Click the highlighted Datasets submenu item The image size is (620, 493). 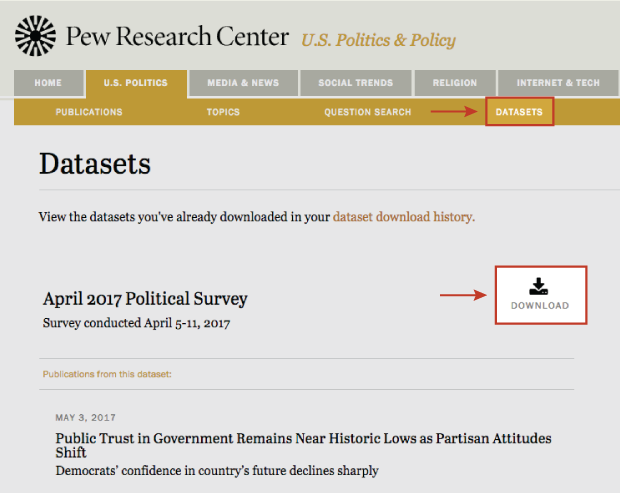(520, 112)
